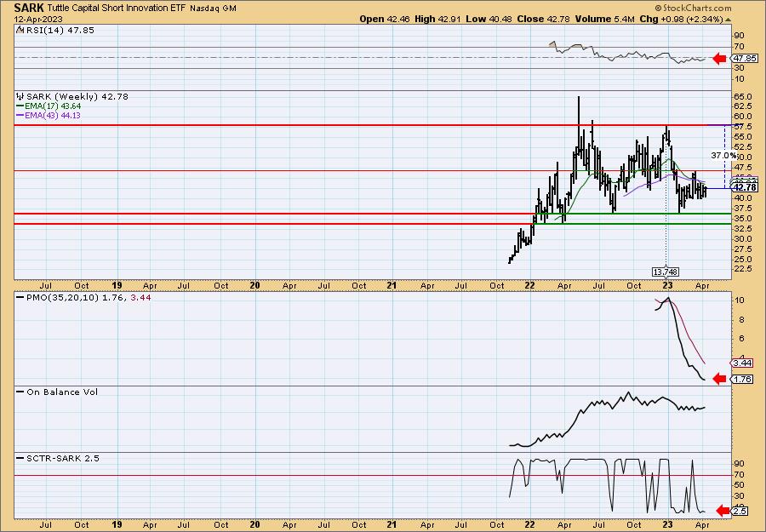
Task: Click the 8 level on PMO axis
Action: 741,319
